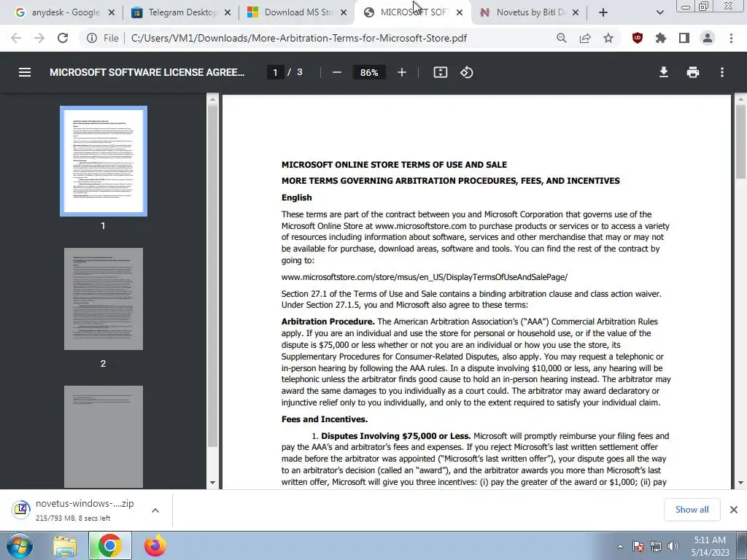Open the browser zoom magnifier icon
The height and width of the screenshot is (560, 747).
click(x=562, y=38)
